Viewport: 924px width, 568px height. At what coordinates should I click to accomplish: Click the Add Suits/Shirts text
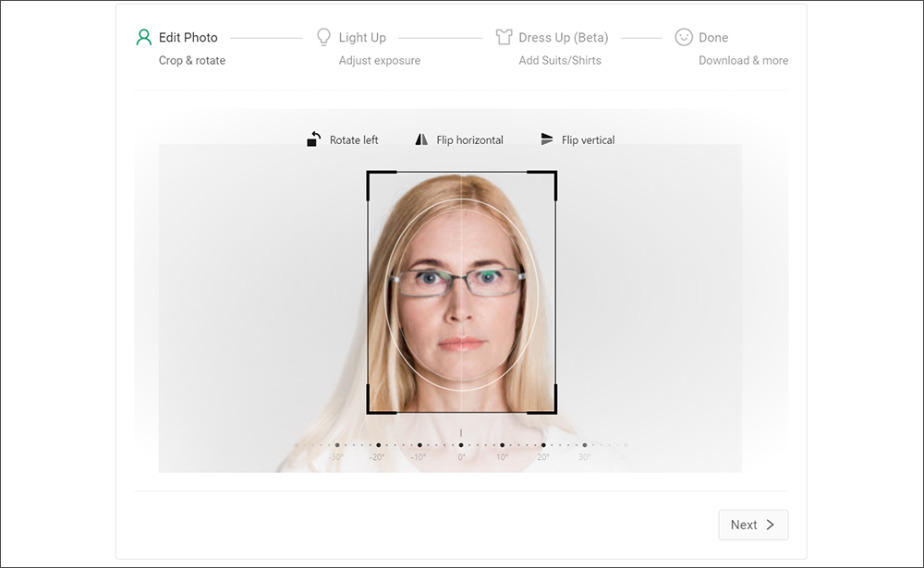tap(562, 59)
